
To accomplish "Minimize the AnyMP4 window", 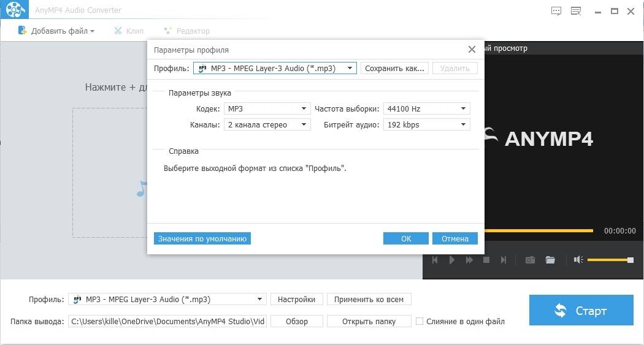I will tap(597, 12).
